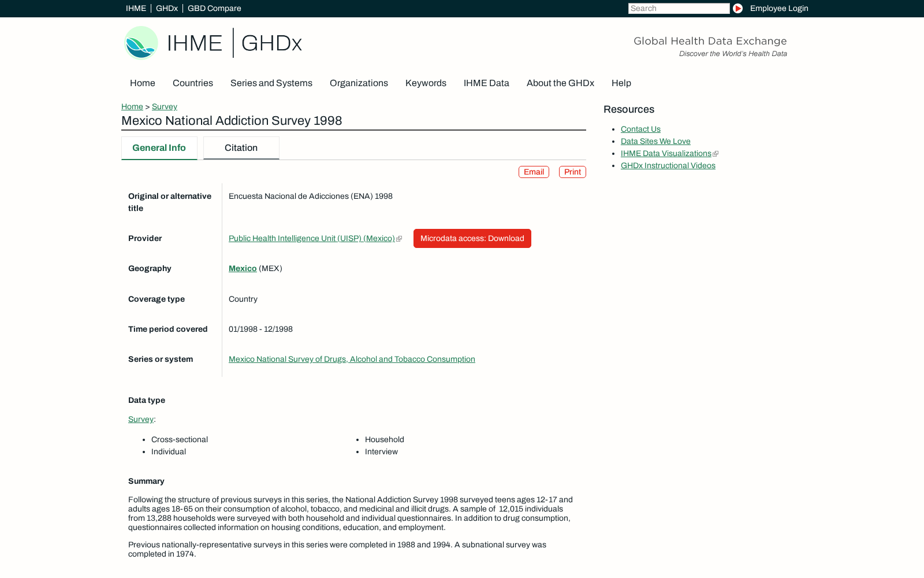Click the Home breadcrumb link
The width and height of the screenshot is (924, 578).
click(x=132, y=107)
